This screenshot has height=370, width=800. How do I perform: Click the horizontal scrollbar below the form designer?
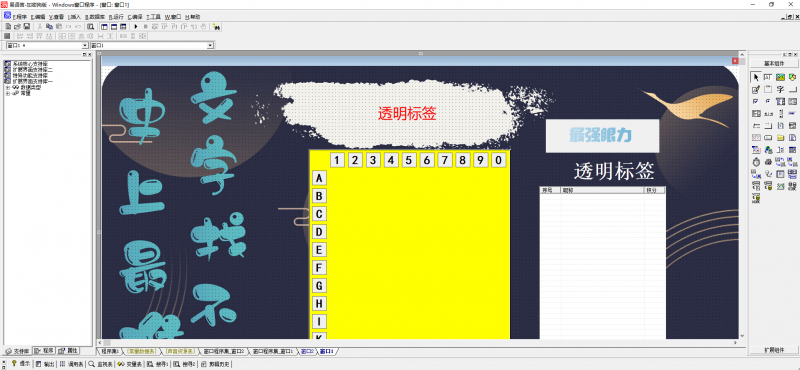420,342
